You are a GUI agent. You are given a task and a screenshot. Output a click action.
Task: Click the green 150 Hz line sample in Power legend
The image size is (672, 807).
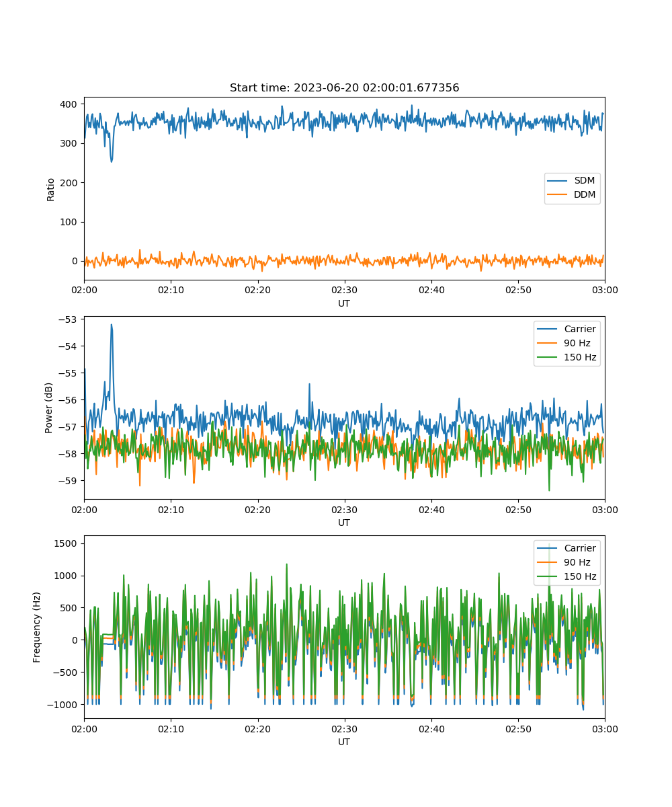click(548, 357)
